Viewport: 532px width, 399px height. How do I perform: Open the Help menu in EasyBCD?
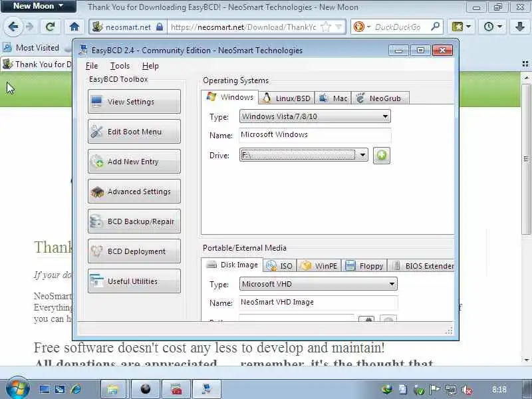(x=150, y=66)
